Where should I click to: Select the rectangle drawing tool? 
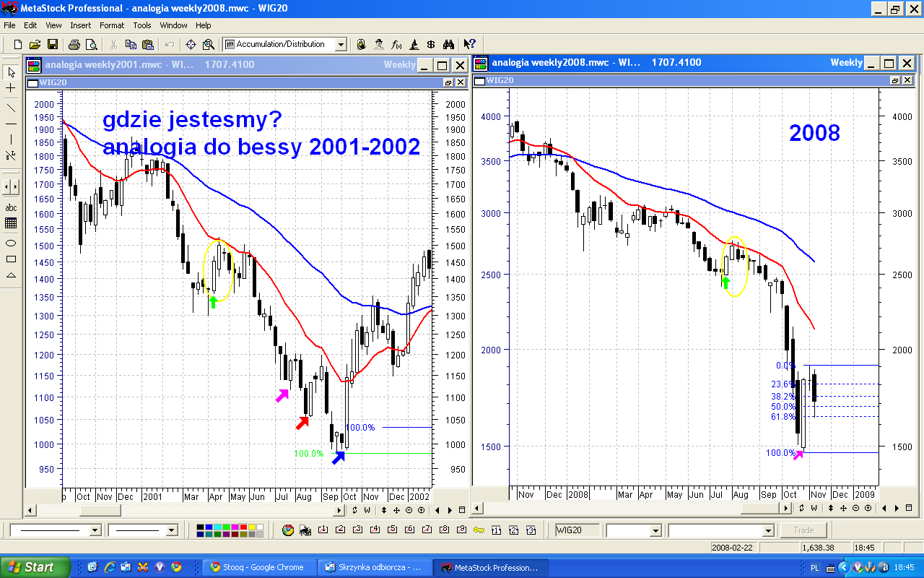tap(11, 259)
